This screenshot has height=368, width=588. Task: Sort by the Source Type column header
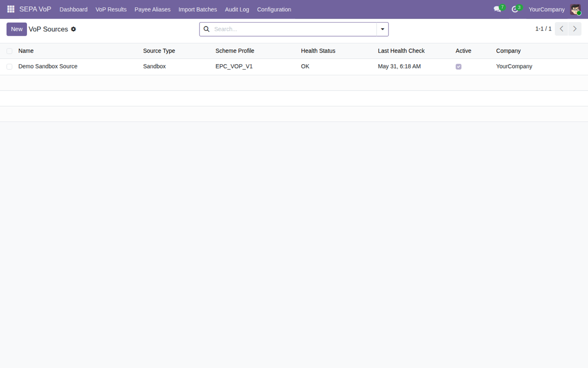pyautogui.click(x=159, y=51)
